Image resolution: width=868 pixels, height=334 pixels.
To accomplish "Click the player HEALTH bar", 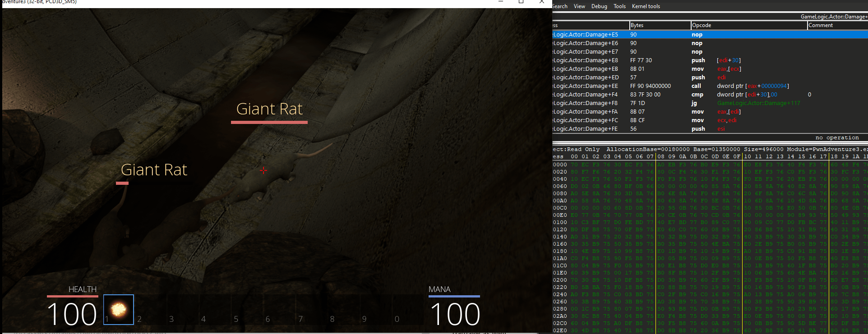I will coord(73,296).
